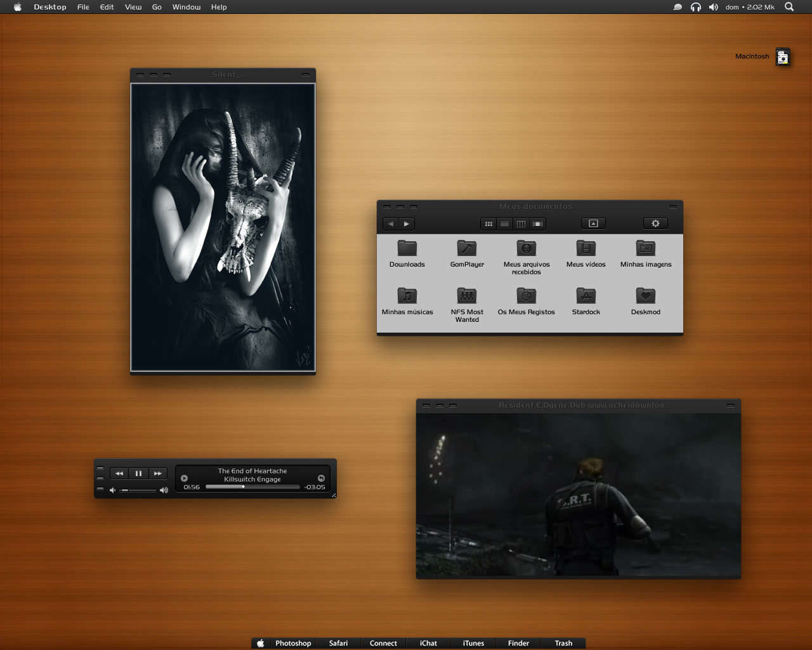Click the max volume speaker icon in player
The height and width of the screenshot is (650, 812).
point(164,490)
